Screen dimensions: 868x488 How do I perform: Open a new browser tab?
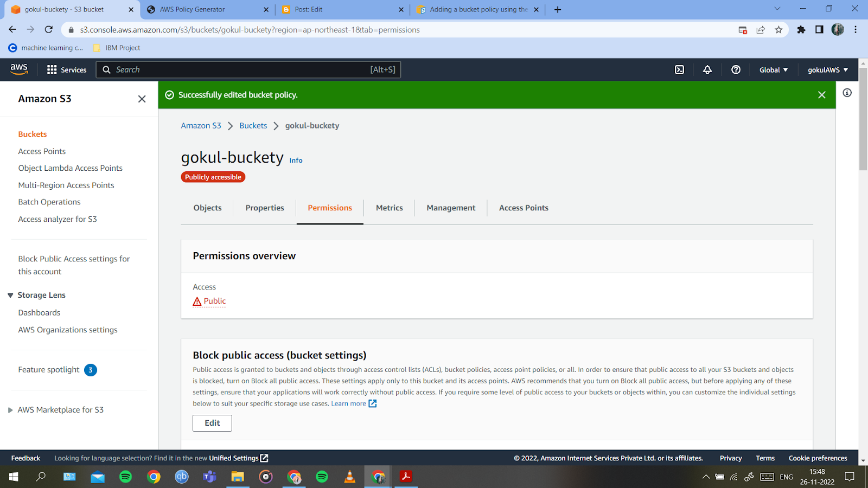point(558,9)
